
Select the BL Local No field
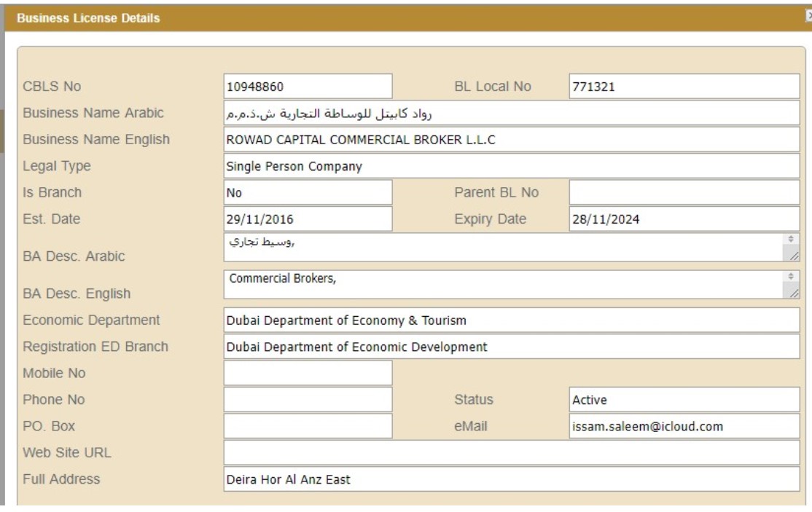coord(683,87)
